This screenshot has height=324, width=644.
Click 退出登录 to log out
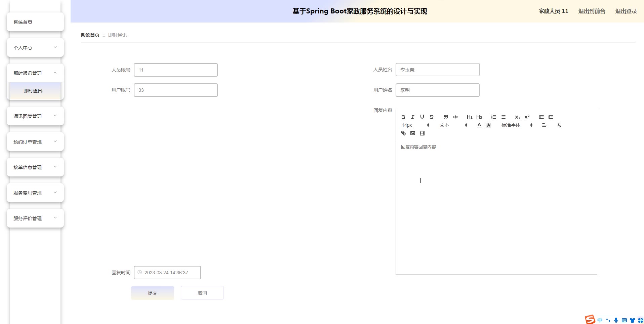pos(626,11)
